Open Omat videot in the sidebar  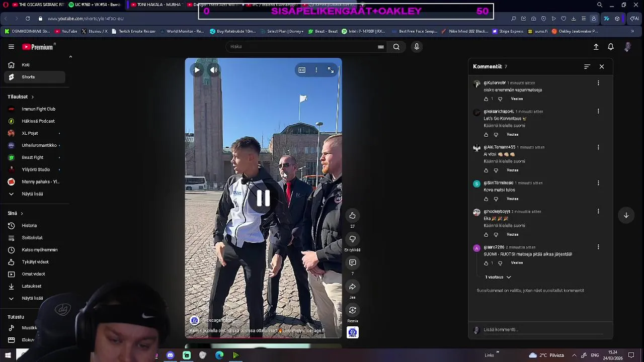point(34,274)
